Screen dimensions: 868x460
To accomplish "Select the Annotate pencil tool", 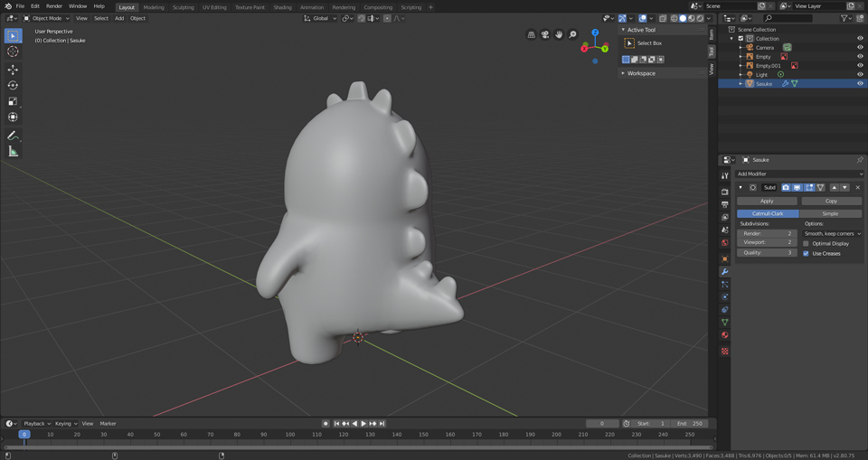I will [14, 136].
